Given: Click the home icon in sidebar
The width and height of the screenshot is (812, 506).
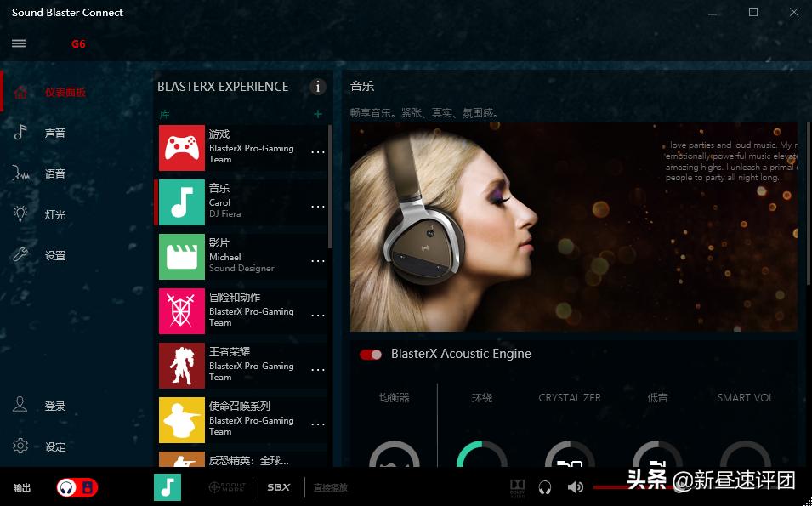Looking at the screenshot, I should tap(20, 92).
